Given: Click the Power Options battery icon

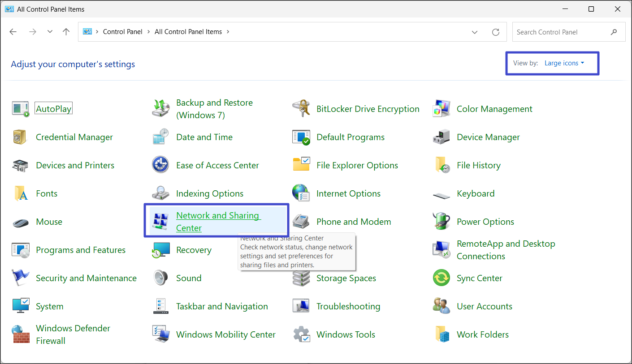Looking at the screenshot, I should 442,222.
